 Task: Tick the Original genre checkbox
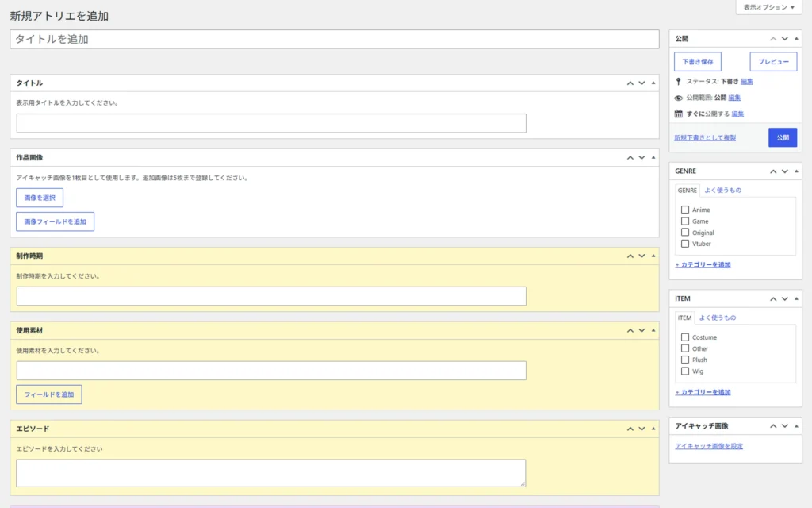pyautogui.click(x=685, y=233)
